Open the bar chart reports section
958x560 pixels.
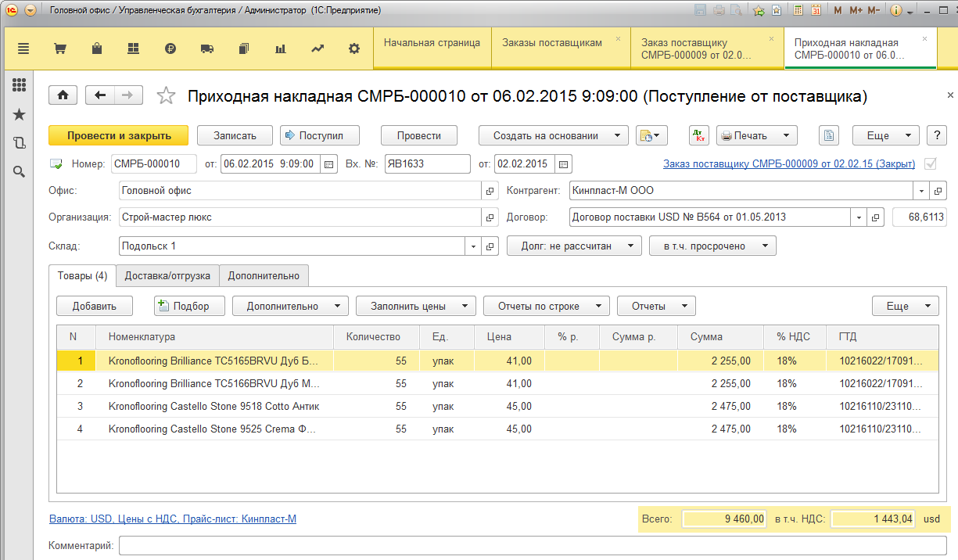pos(281,48)
